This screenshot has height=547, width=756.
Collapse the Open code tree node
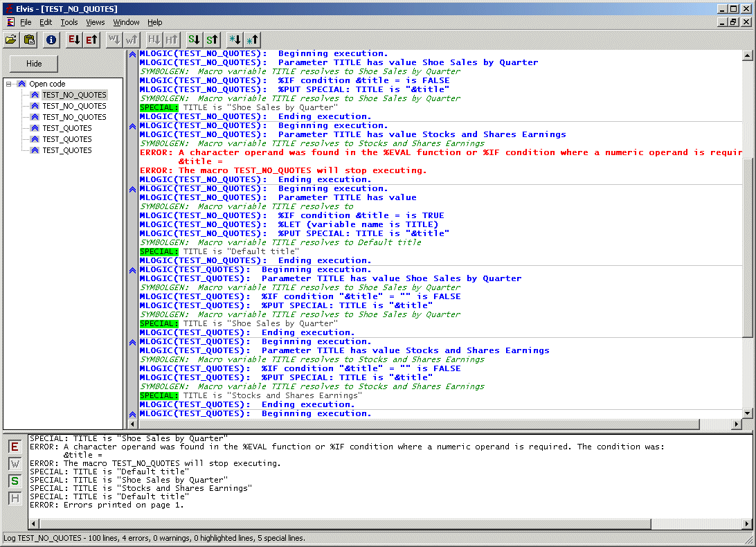[x=9, y=84]
